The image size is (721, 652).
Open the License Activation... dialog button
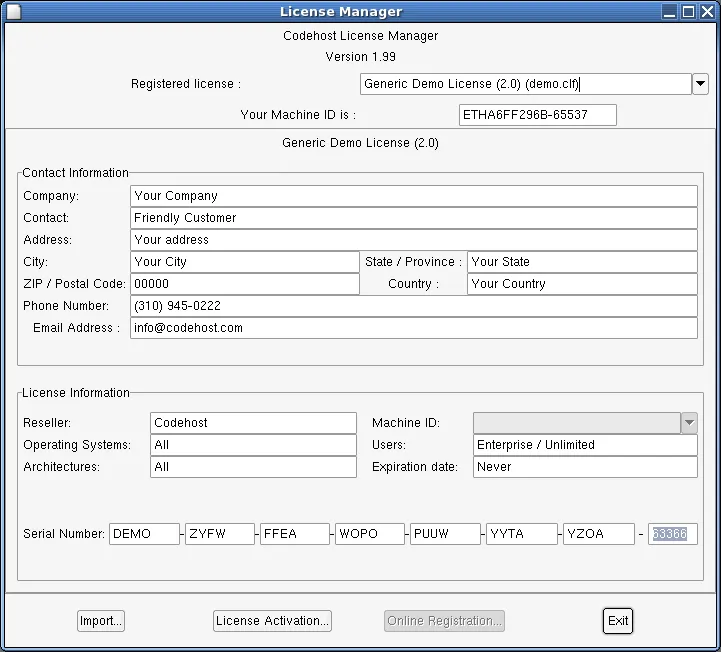[272, 621]
